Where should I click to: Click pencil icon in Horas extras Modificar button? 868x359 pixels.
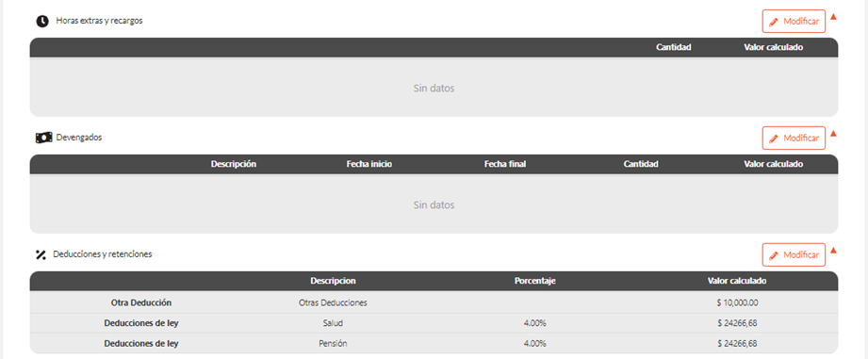[774, 22]
